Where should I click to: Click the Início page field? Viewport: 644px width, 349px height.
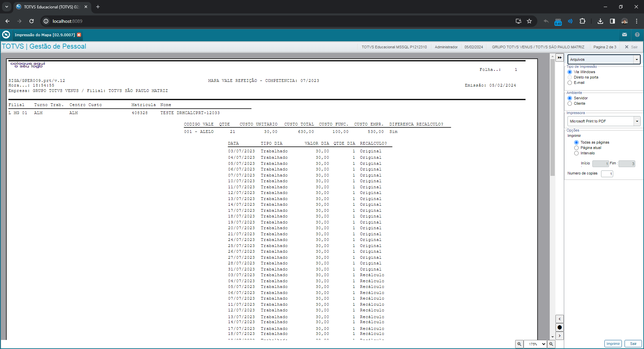[601, 164]
